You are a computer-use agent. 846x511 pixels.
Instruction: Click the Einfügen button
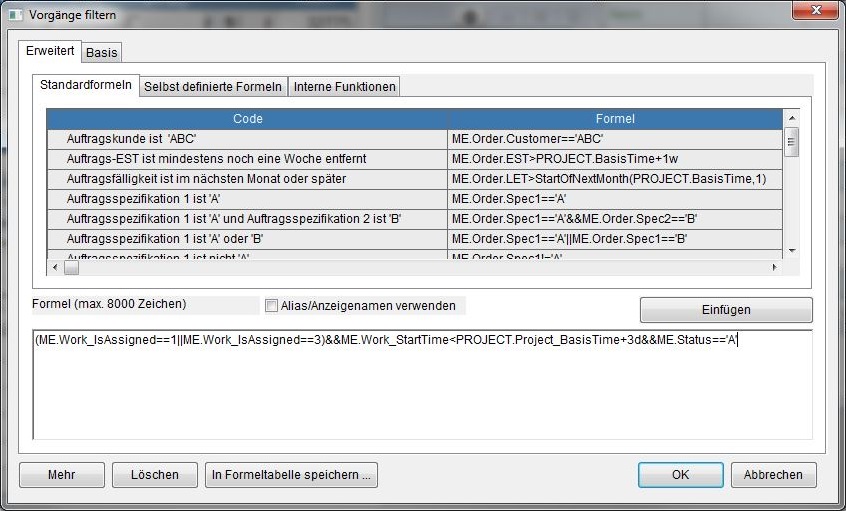[725, 309]
